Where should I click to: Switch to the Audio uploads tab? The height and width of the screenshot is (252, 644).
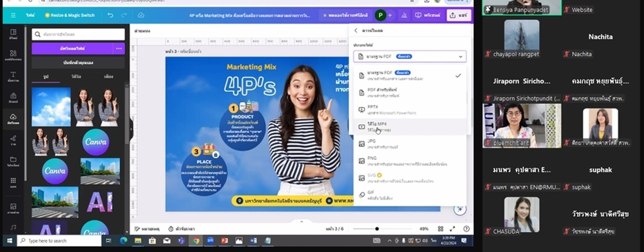tap(108, 77)
